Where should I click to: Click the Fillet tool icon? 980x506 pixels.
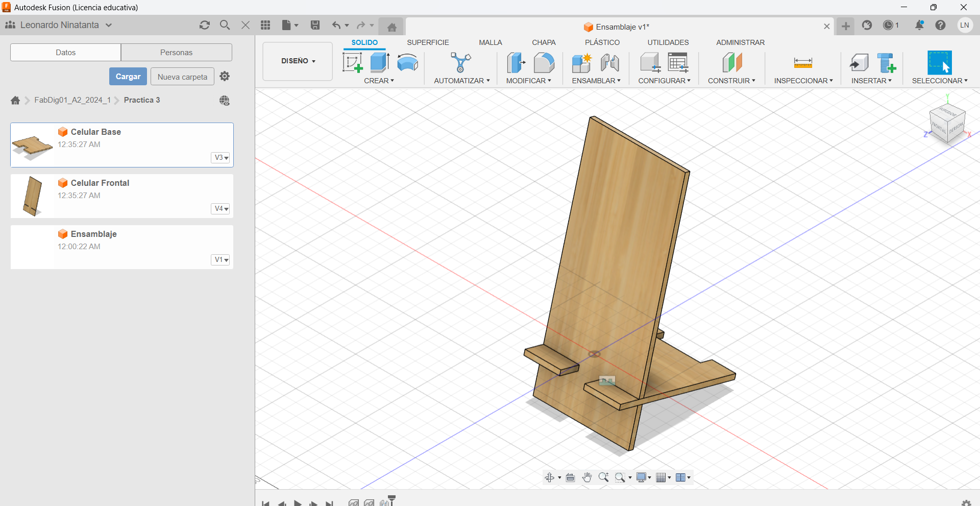pos(544,63)
